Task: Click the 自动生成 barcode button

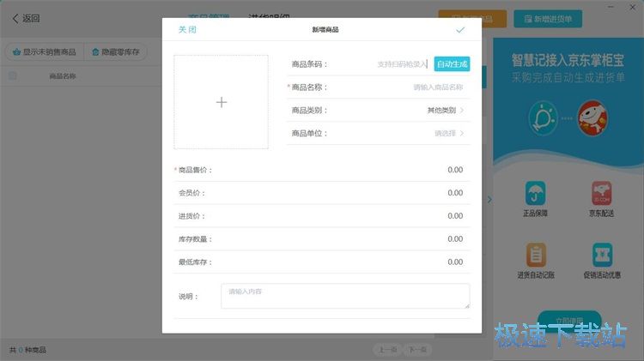Action: [452, 63]
